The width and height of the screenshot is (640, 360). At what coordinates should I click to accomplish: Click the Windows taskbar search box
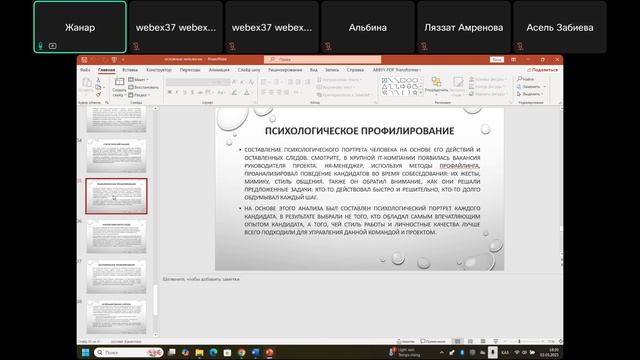(x=129, y=352)
